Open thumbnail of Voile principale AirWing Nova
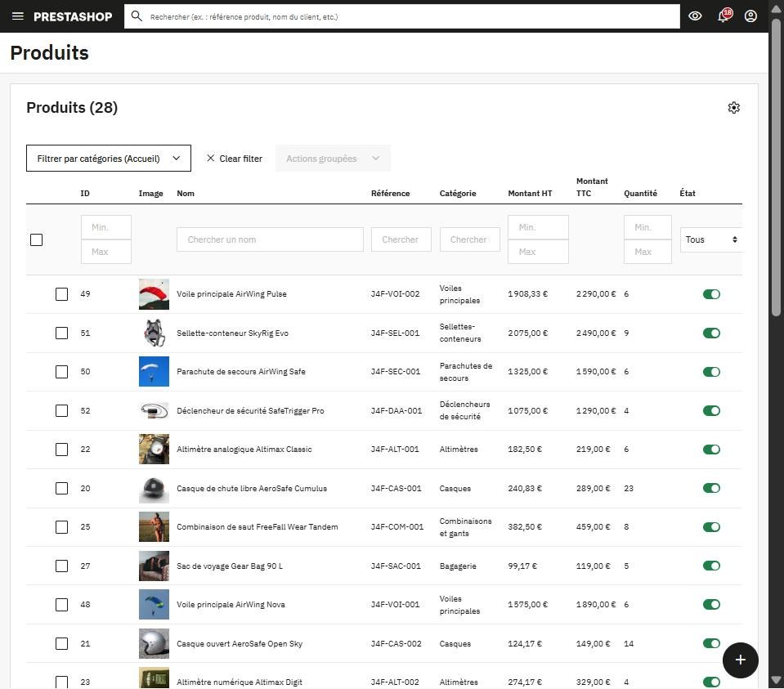 click(x=154, y=605)
